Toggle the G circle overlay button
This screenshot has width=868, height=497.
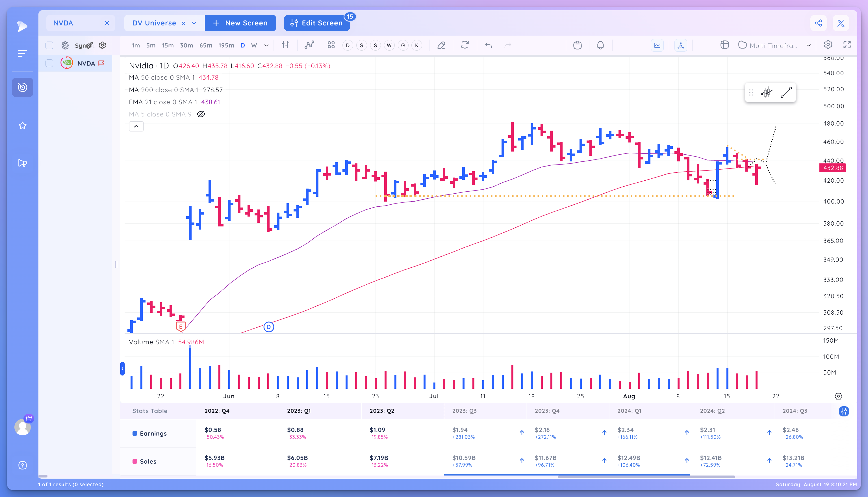403,46
